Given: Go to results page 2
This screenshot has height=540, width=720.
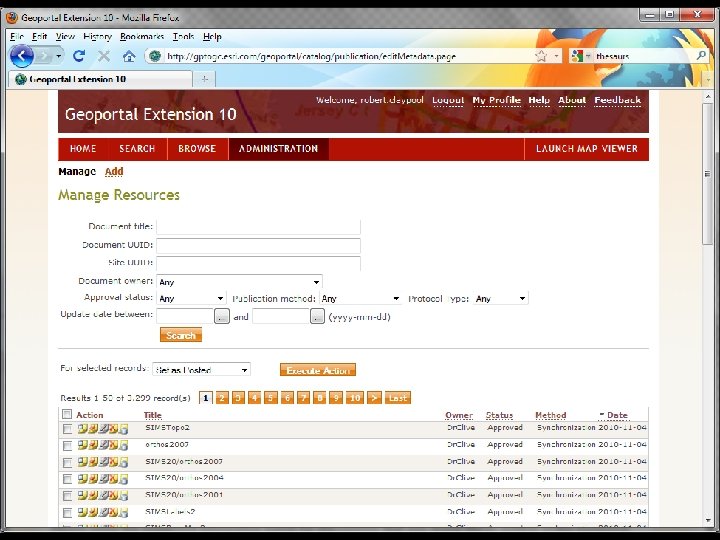Looking at the screenshot, I should click(x=221, y=398).
